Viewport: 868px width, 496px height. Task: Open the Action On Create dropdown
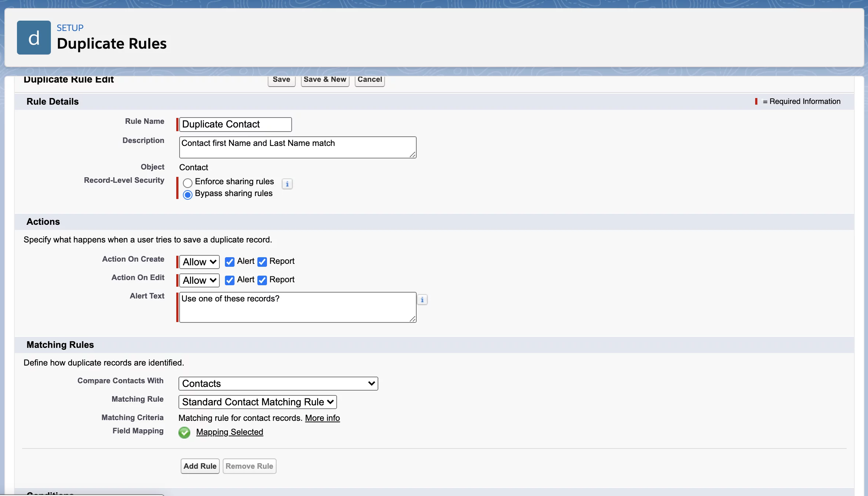tap(198, 262)
